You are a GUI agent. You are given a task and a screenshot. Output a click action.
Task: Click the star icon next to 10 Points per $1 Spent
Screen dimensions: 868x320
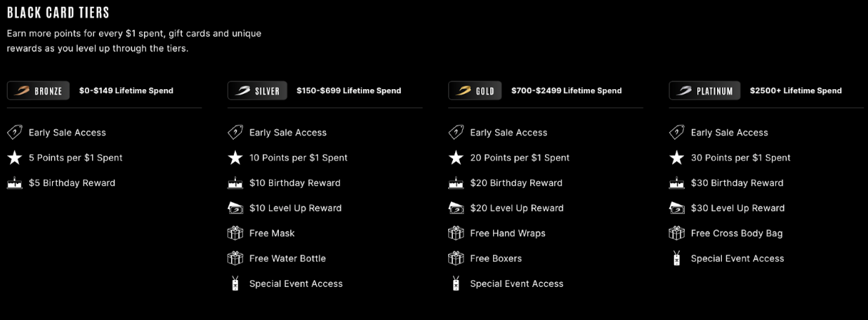(235, 158)
